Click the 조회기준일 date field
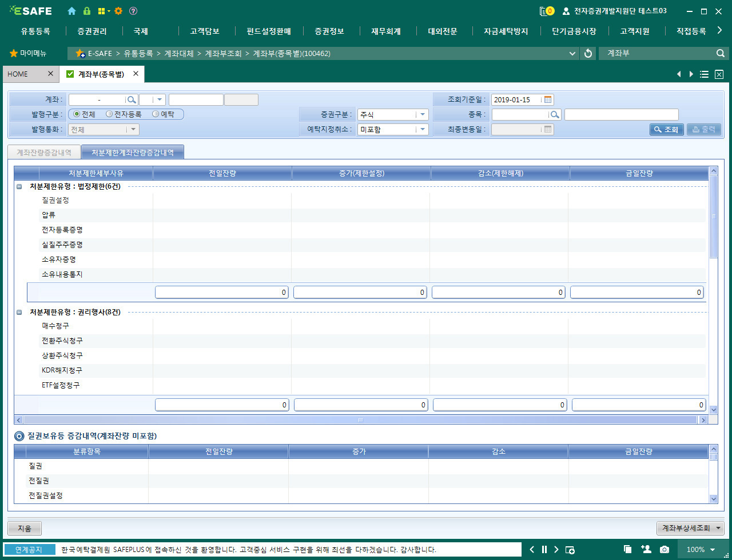This screenshot has width=732, height=560. [x=517, y=99]
